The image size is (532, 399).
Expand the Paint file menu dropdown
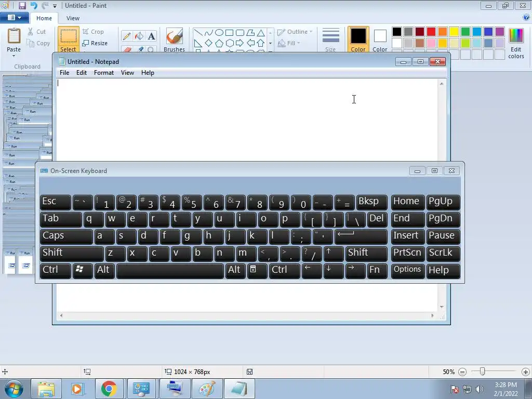click(x=14, y=18)
